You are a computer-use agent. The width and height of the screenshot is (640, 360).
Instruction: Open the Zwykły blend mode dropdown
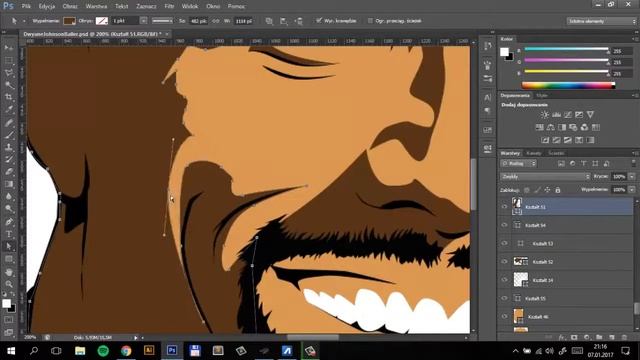(x=545, y=176)
